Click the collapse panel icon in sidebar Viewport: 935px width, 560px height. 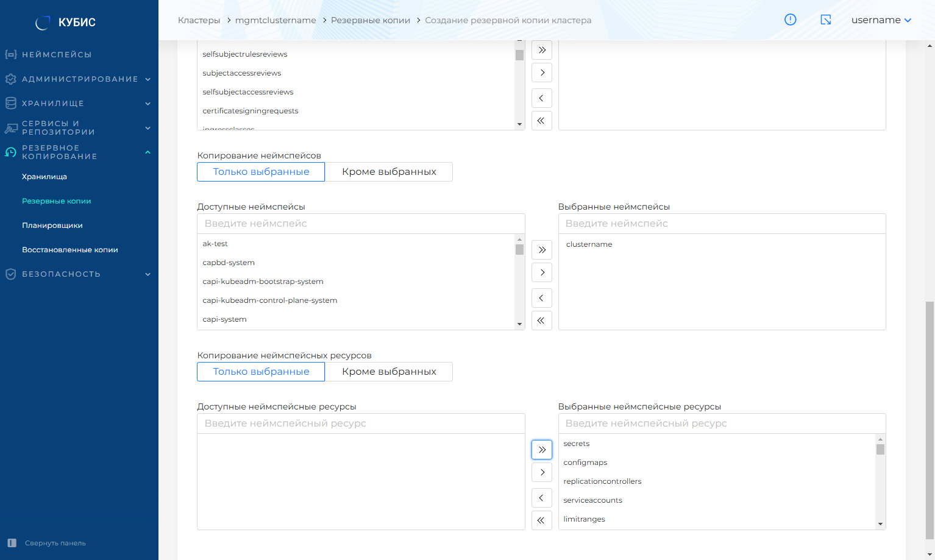(12, 543)
